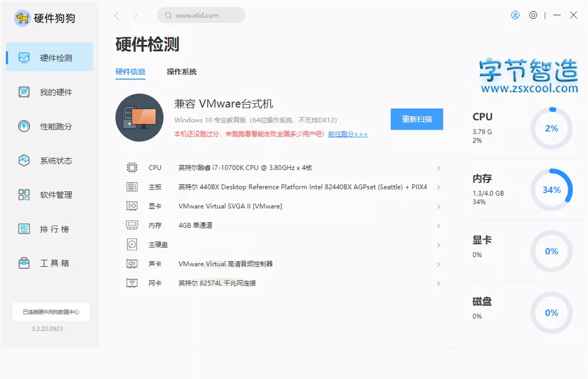
Task: Click the 内存 memory icon
Action: 132,225
